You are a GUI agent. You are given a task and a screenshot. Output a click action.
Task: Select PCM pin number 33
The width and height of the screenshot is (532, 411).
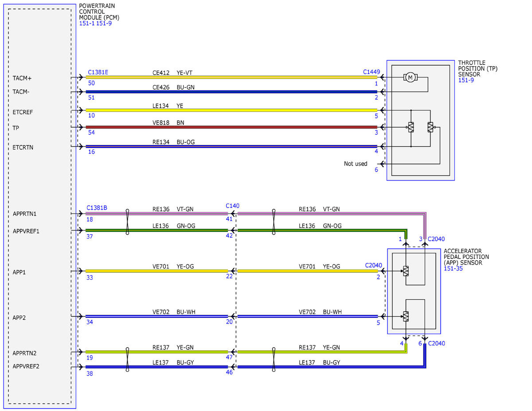pos(90,278)
